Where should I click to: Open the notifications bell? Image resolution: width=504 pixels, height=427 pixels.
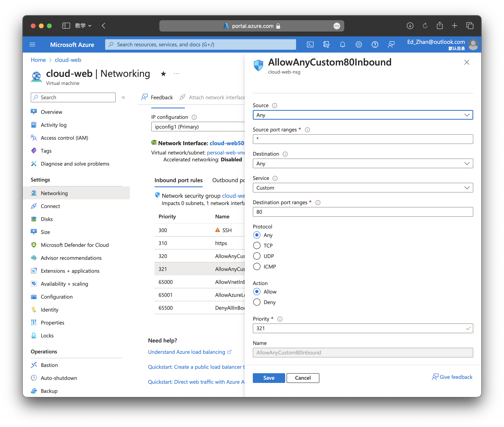click(x=342, y=44)
